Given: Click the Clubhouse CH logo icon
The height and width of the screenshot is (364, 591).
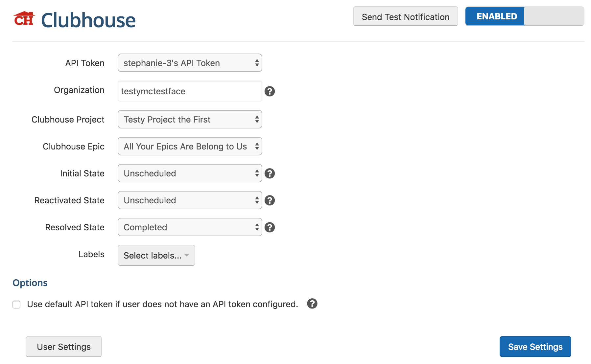Looking at the screenshot, I should coord(24,18).
